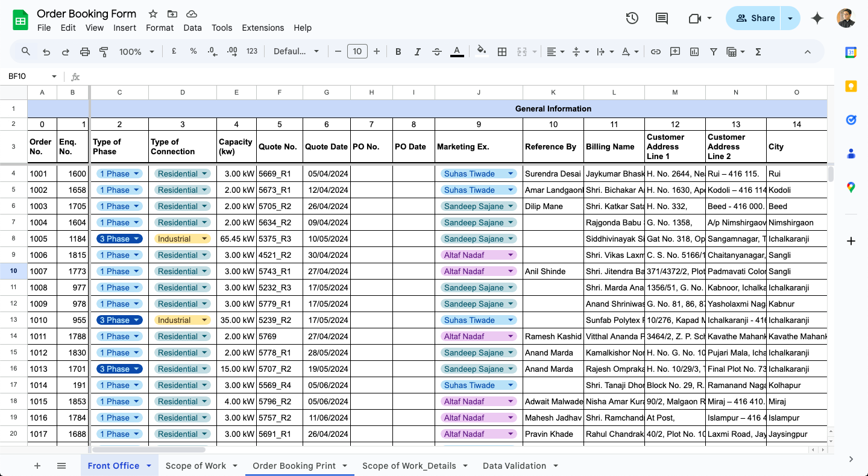868x476 pixels.
Task: Open the Extensions menu
Action: (x=263, y=28)
